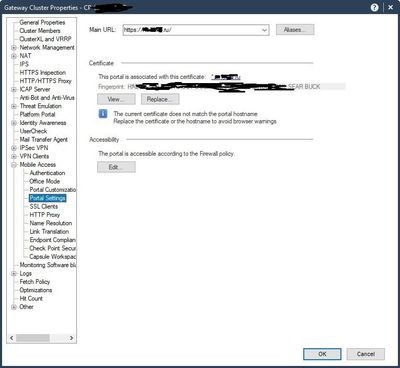Expand the Other tree node
This screenshot has width=400, height=368.
[x=14, y=307]
